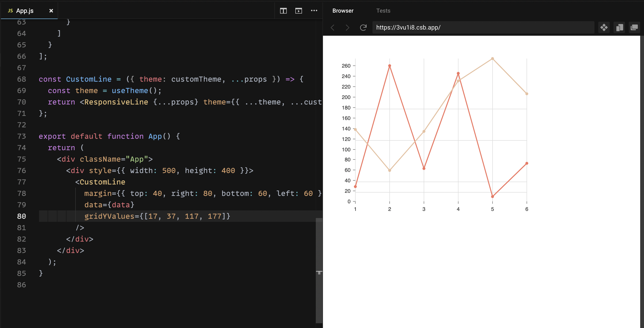
Task: Click the tan line's highest peak above x=5
Action: (492, 59)
